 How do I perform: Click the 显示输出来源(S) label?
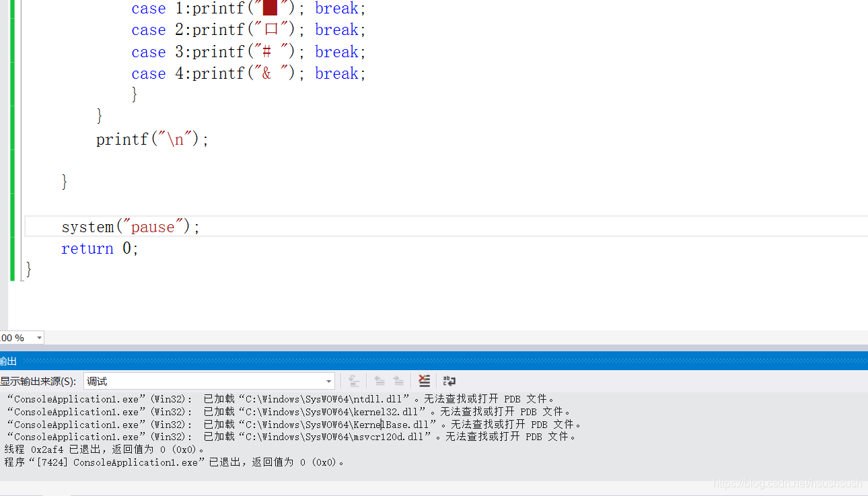coord(38,382)
